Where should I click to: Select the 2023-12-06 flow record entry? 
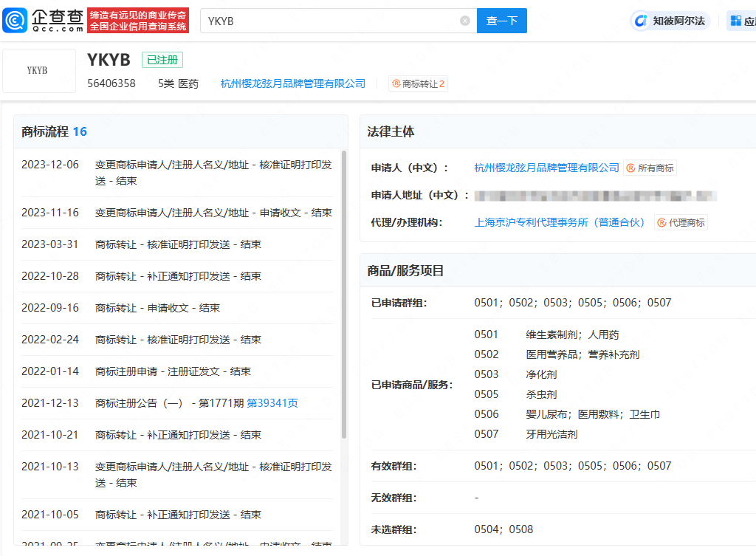[177, 172]
